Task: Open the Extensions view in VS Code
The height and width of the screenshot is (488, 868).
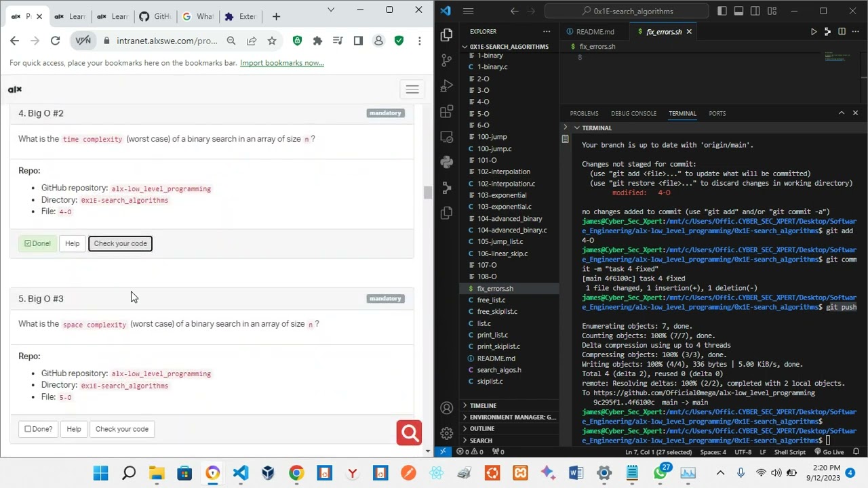Action: click(x=446, y=112)
